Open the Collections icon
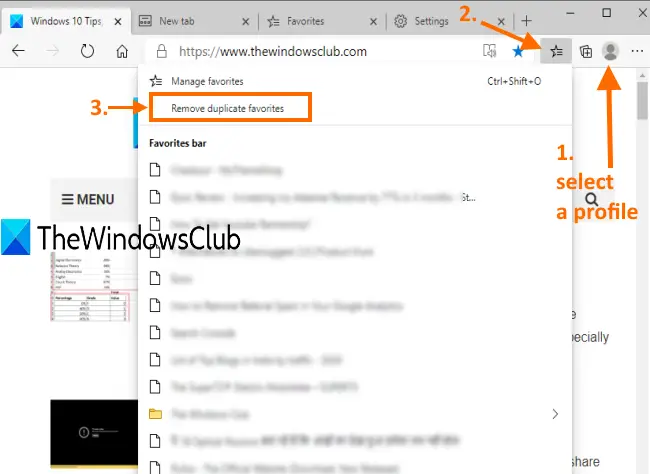Screen dimensions: 650x474 click(586, 51)
